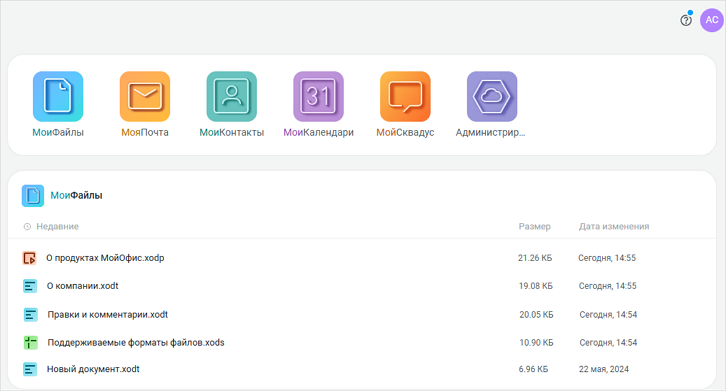Click the Недавние column label
This screenshot has height=391, width=726.
(x=57, y=227)
